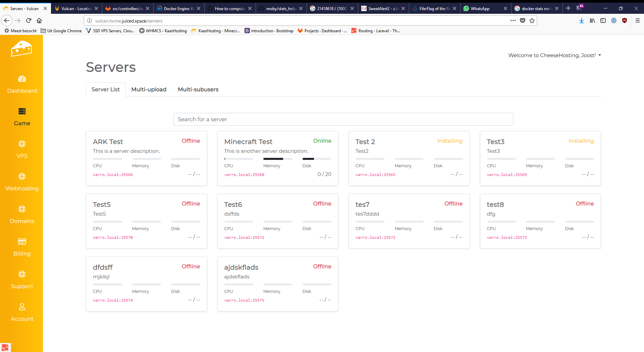Open the Firefox downloads arrow icon
The width and height of the screenshot is (644, 352).
(581, 21)
